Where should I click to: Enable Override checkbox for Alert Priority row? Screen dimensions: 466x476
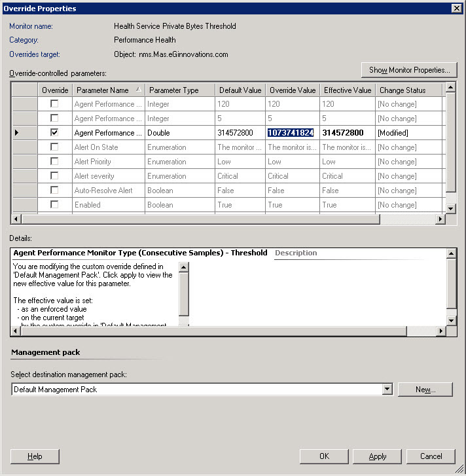point(54,161)
